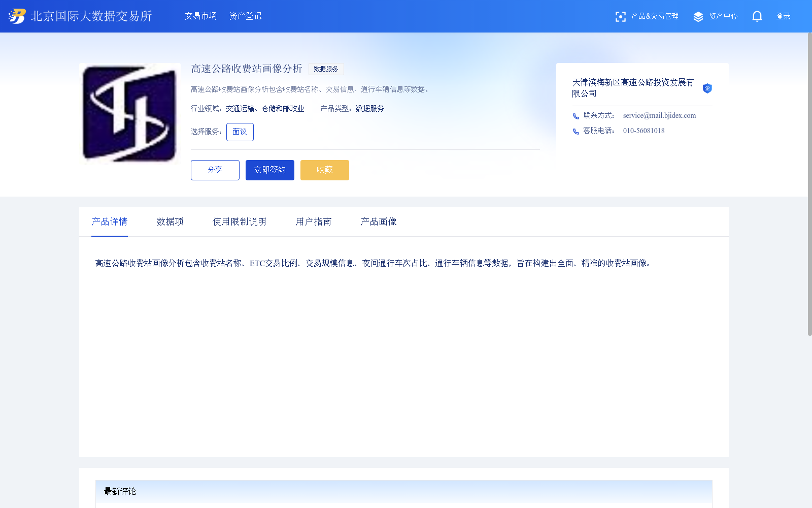
Task: Click 登录 to sign in
Action: pyautogui.click(x=783, y=16)
